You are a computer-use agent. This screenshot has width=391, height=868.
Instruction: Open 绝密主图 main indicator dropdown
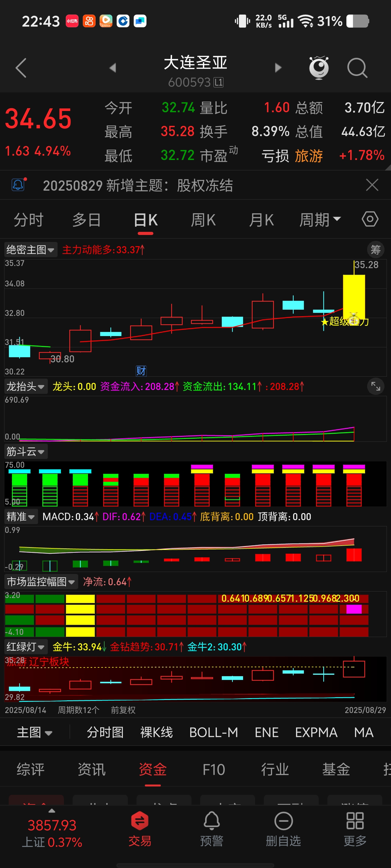pos(30,250)
